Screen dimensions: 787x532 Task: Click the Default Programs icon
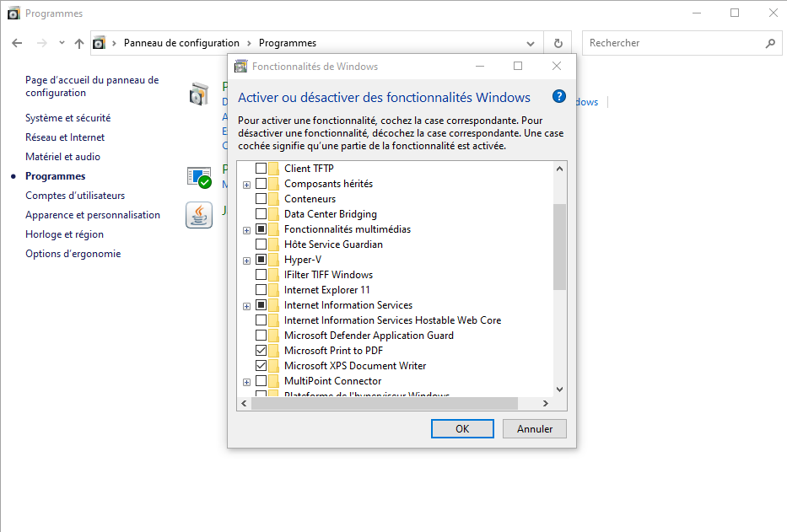click(199, 176)
